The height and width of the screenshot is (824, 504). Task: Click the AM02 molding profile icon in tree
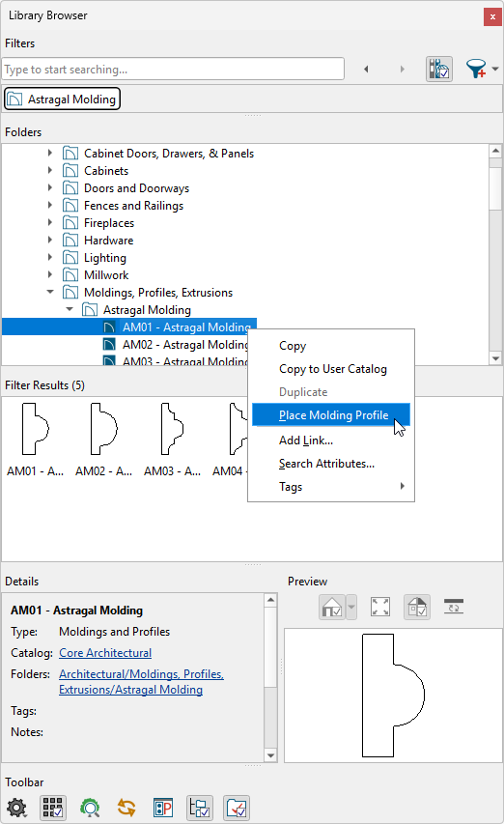[109, 344]
